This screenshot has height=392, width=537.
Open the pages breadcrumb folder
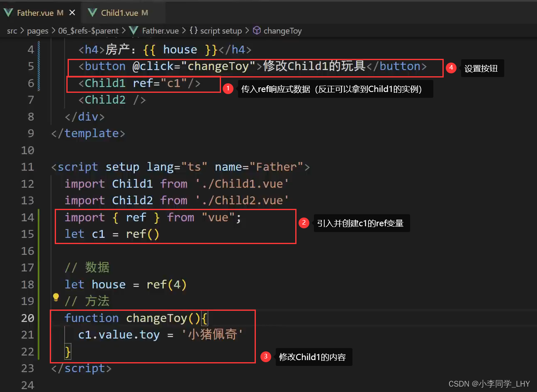coord(38,31)
